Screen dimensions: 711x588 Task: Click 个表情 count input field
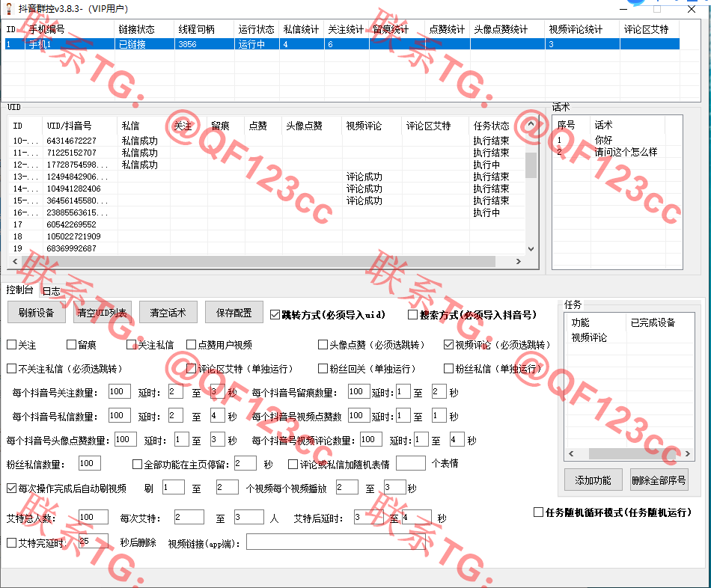click(x=411, y=464)
